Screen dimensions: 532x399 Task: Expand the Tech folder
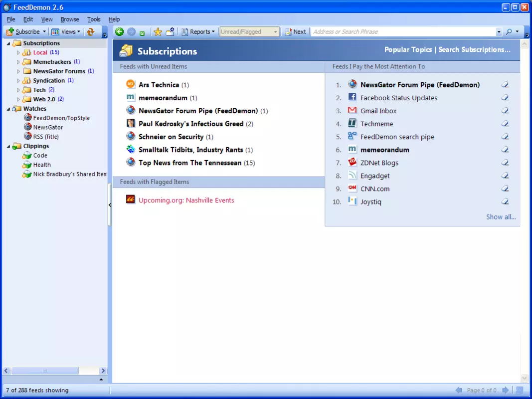(x=18, y=90)
